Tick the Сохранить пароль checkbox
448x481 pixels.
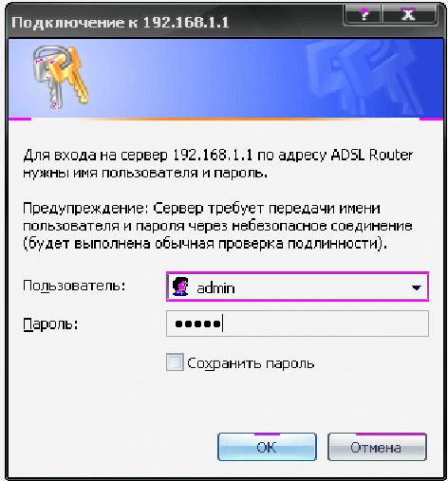click(x=175, y=362)
